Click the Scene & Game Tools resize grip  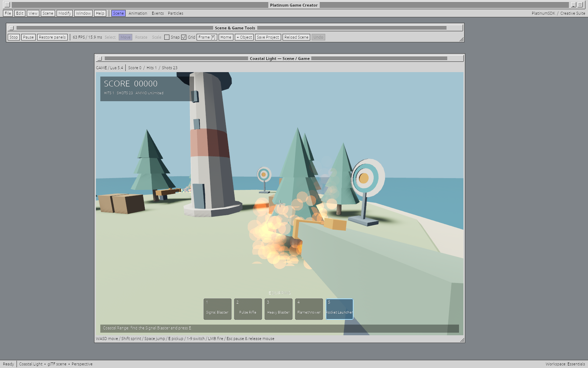click(462, 39)
